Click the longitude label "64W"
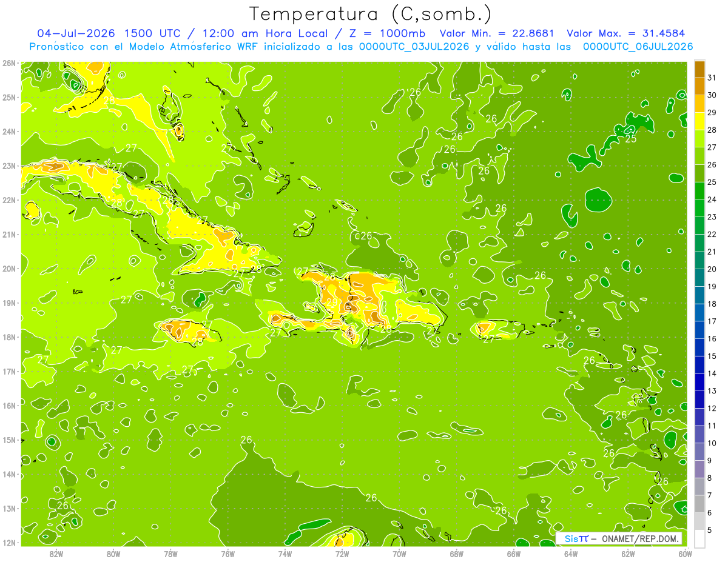The height and width of the screenshot is (562, 728). [571, 554]
